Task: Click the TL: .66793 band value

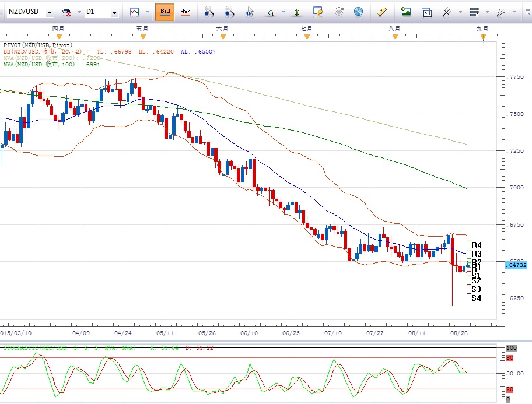Action: [114, 51]
